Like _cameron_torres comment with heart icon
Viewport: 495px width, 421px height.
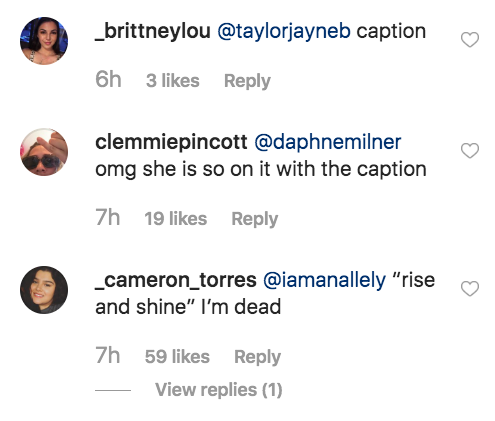point(470,289)
